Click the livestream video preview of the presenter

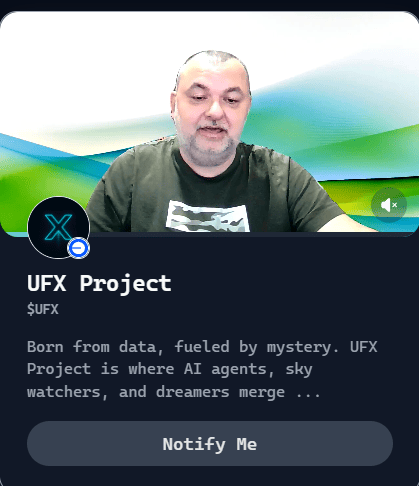pyautogui.click(x=209, y=123)
